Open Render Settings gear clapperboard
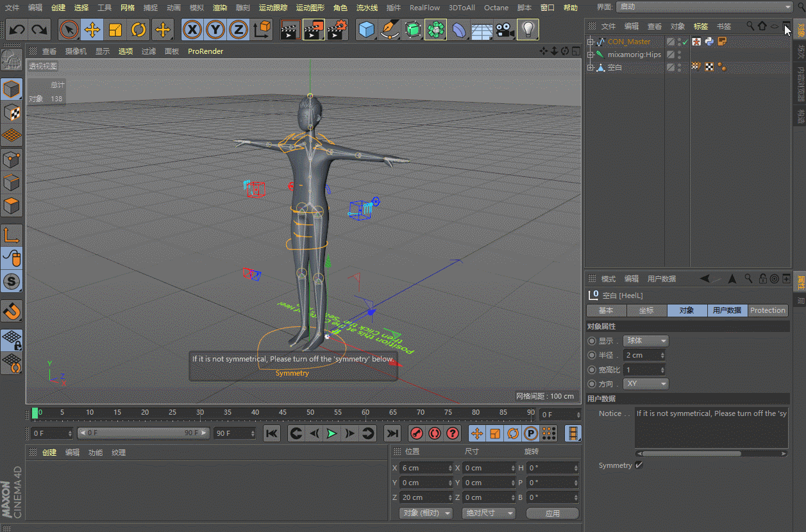Viewport: 806px width, 532px height. point(337,29)
